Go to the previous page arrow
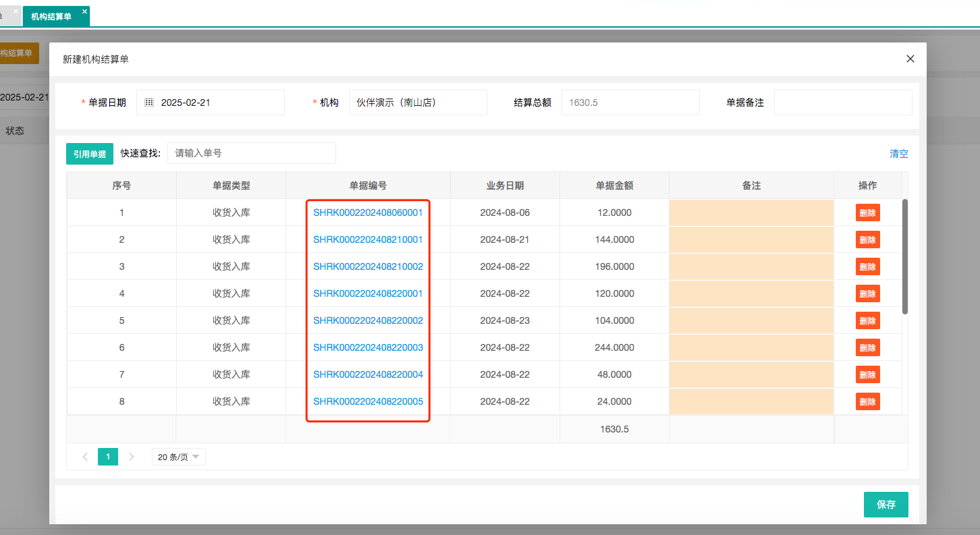 point(85,457)
